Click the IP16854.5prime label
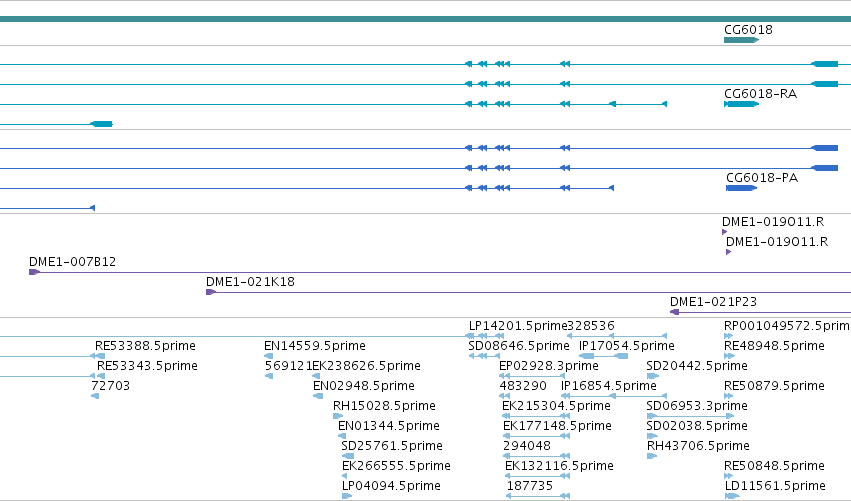 tap(608, 386)
